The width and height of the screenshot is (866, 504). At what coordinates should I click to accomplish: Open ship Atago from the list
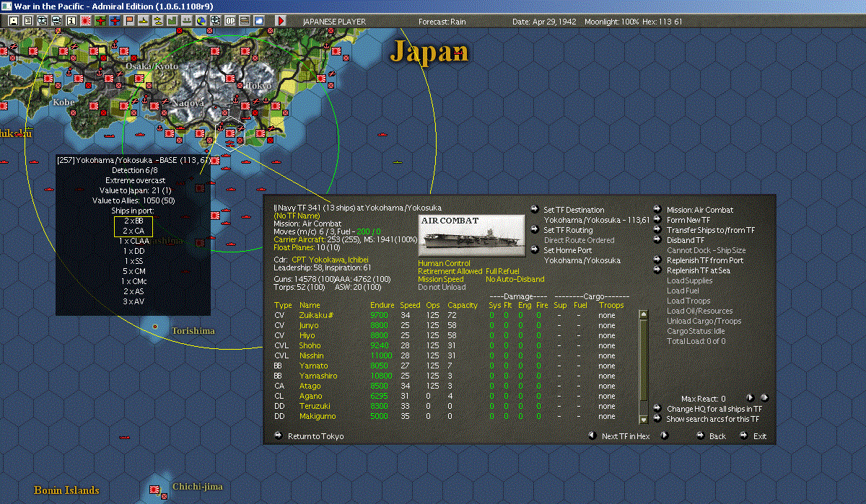310,386
